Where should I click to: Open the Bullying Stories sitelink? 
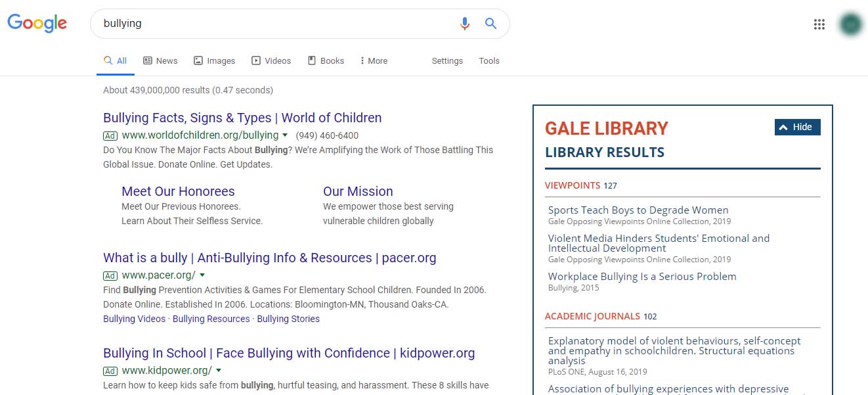pyautogui.click(x=288, y=319)
